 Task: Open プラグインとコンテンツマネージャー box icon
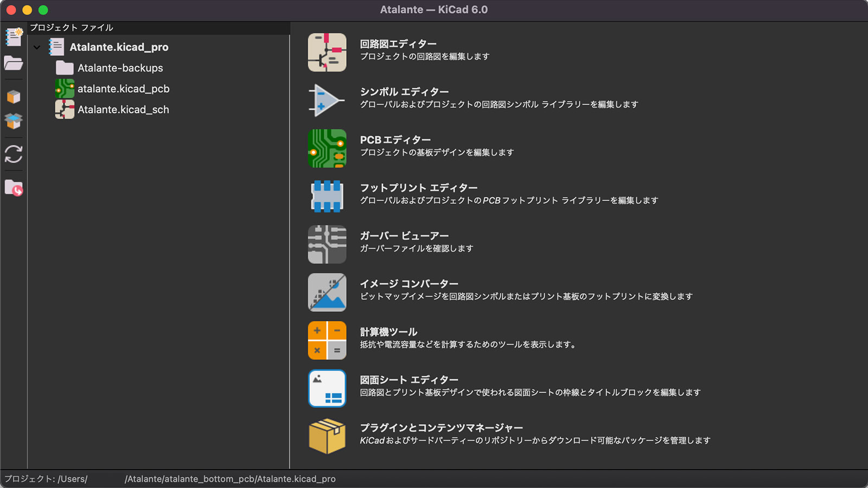coord(327,436)
